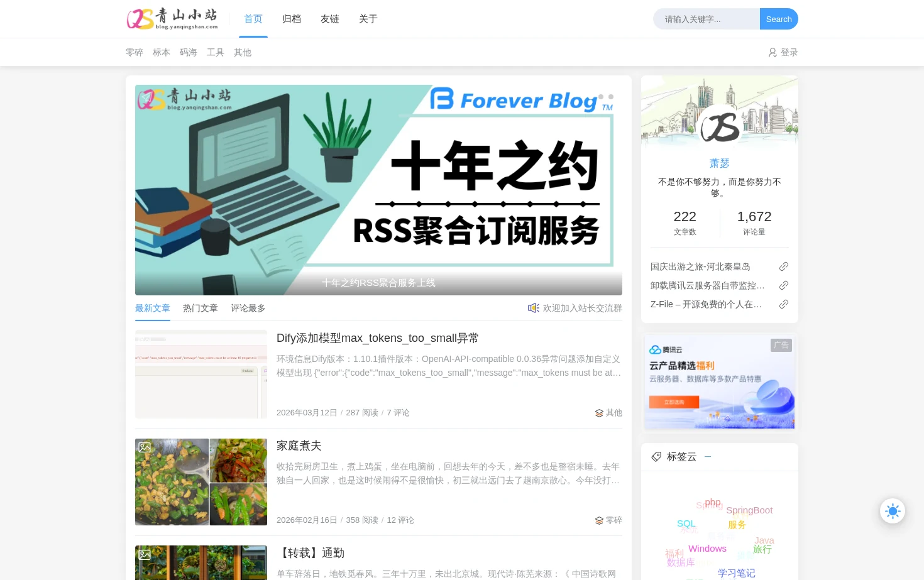
Task: Select the php tag in cloud
Action: (713, 502)
